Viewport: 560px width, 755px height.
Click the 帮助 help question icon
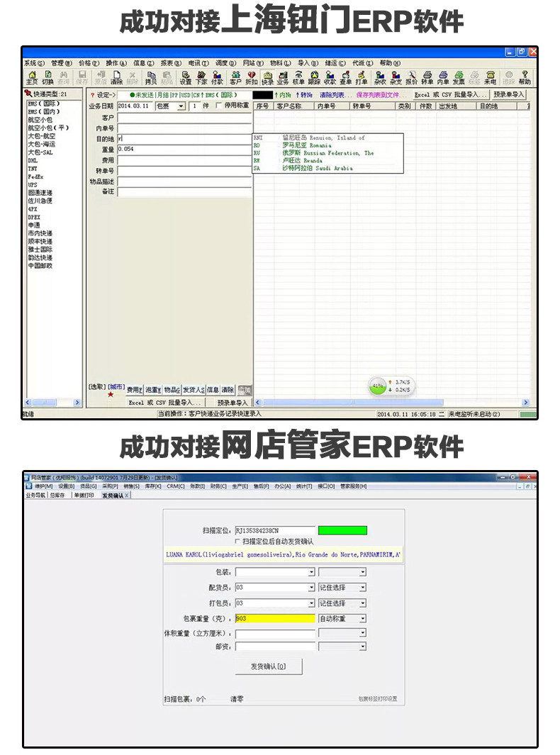pyautogui.click(x=525, y=77)
